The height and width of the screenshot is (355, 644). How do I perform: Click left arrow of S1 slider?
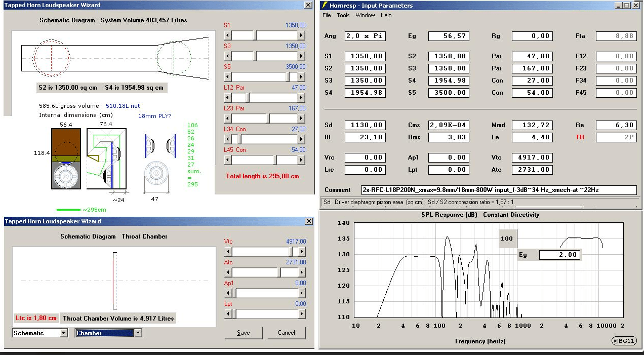coord(228,35)
